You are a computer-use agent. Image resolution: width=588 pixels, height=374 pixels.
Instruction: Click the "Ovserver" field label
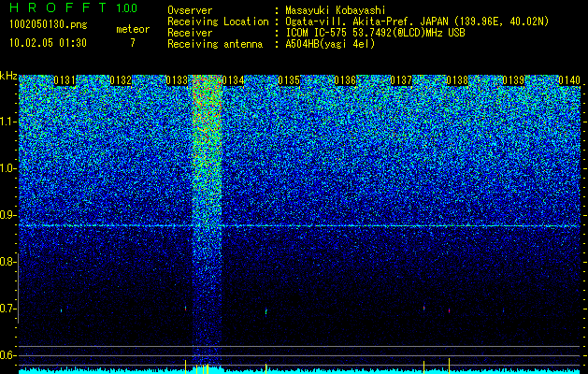[x=190, y=10]
